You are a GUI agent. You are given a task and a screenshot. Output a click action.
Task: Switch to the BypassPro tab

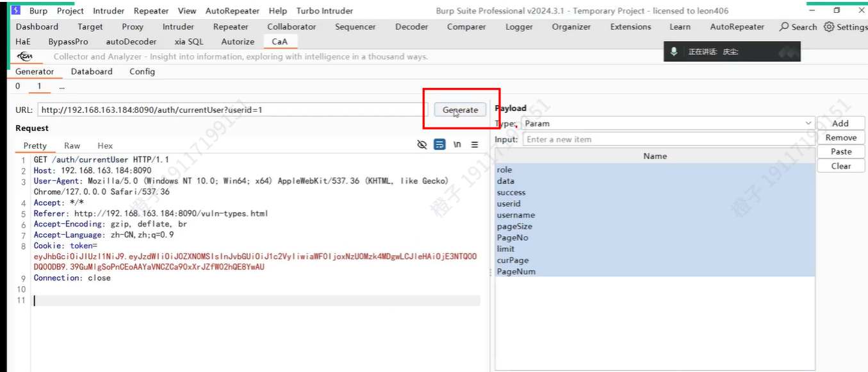(69, 42)
